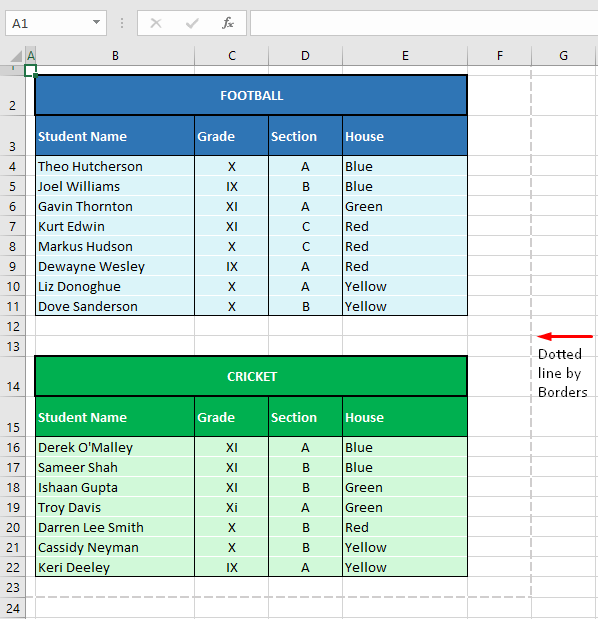598x619 pixels.
Task: Click Grade header in Cricket table
Action: coord(232,417)
